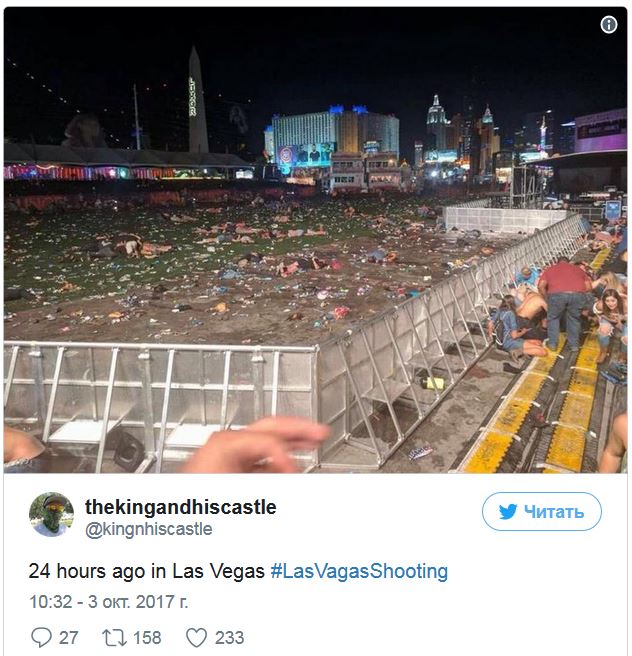Click the retweet arrows icon
Viewport: 632px width, 656px height.
(x=114, y=638)
